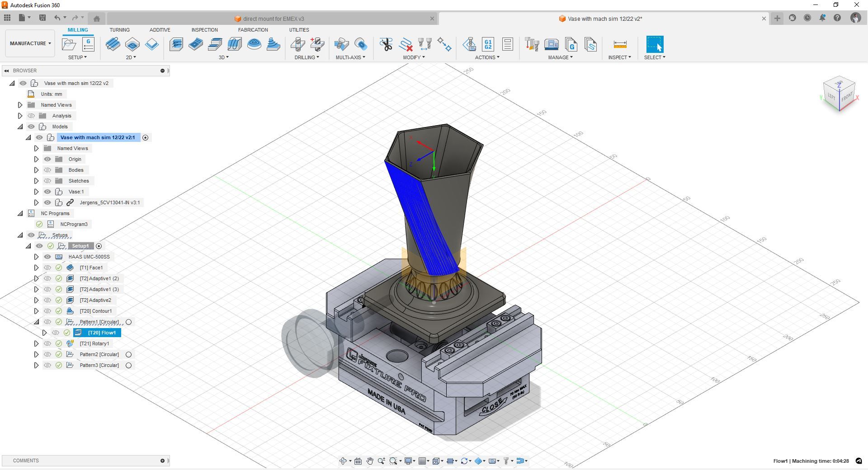Click the Trim toolpath scissors icon

[x=386, y=44]
